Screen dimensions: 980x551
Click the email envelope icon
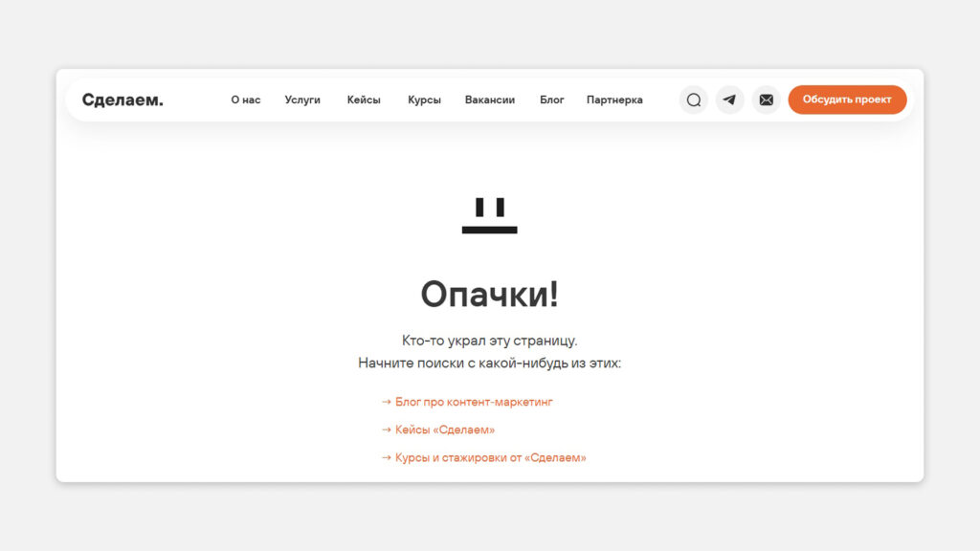tap(766, 99)
